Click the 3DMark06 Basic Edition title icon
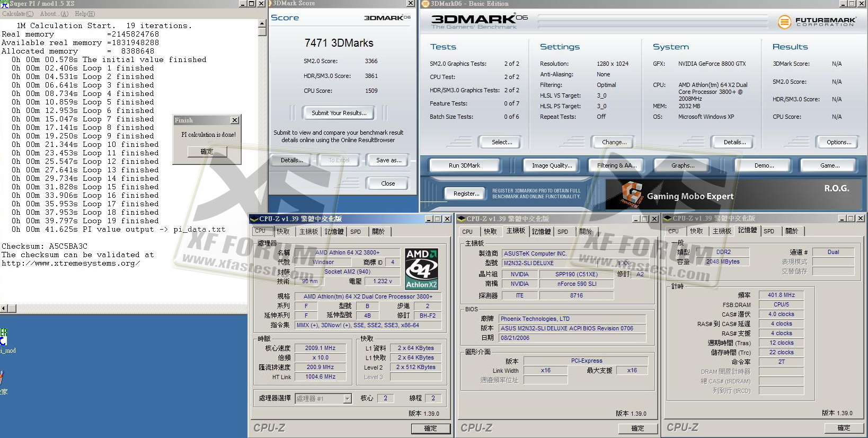The height and width of the screenshot is (438, 868). click(425, 4)
